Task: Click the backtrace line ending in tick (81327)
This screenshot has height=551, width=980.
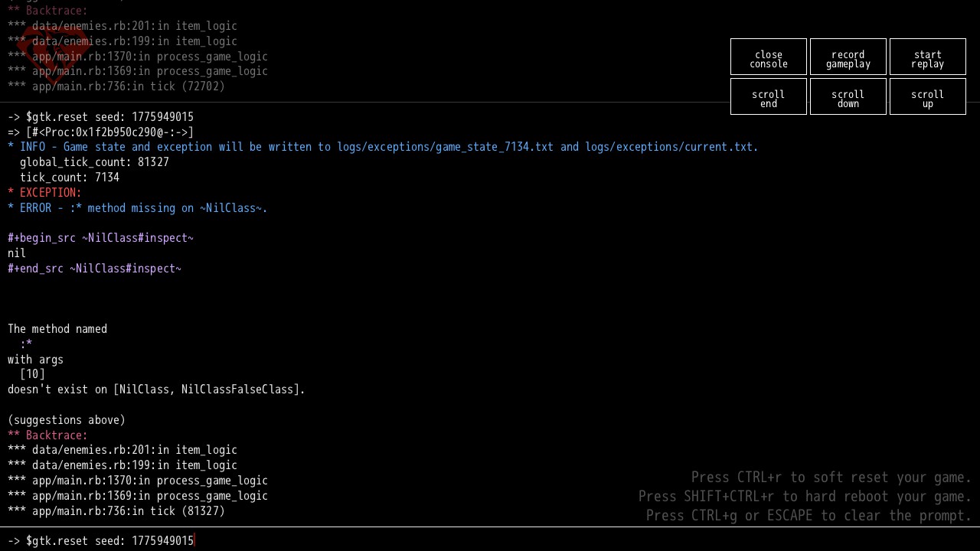Action: pyautogui.click(x=116, y=511)
